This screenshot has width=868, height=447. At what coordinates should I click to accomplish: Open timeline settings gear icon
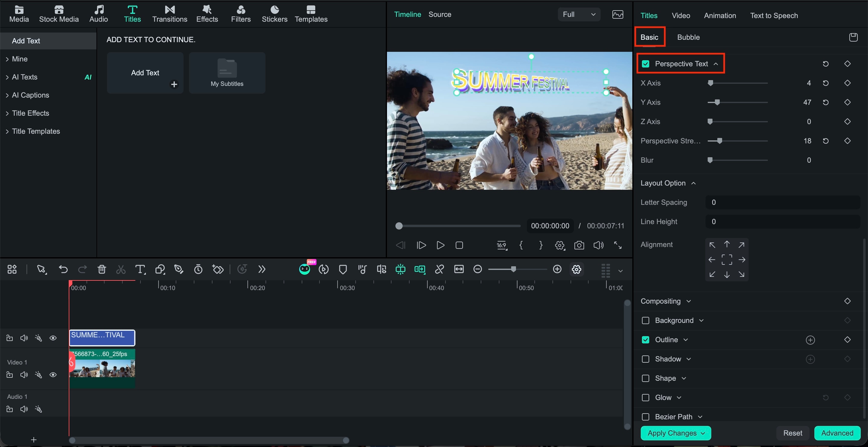(577, 269)
